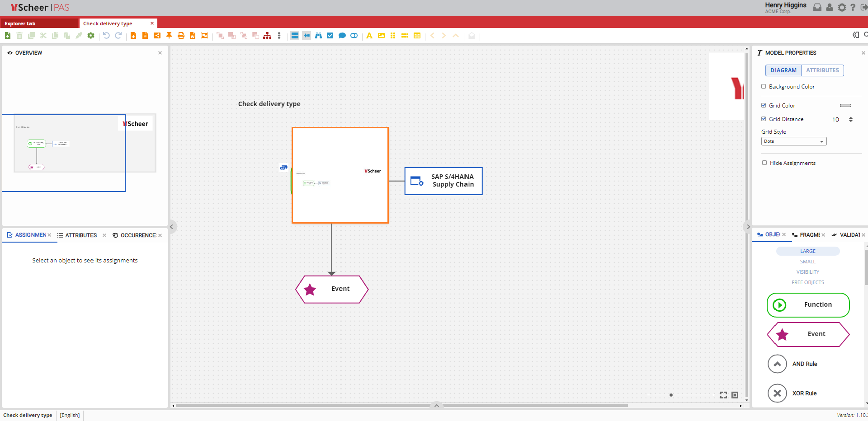868x421 pixels.
Task: Collapse the right panel with arrow handle
Action: pos(748,227)
